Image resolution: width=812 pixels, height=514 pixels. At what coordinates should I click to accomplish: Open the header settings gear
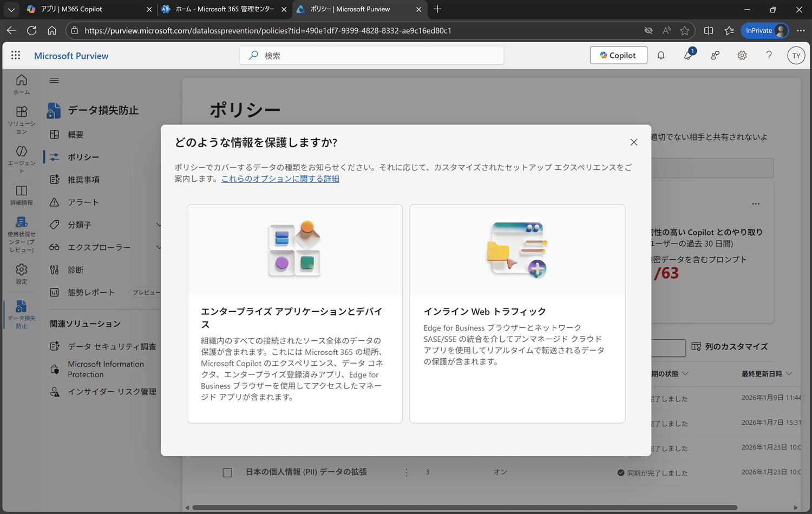742,55
